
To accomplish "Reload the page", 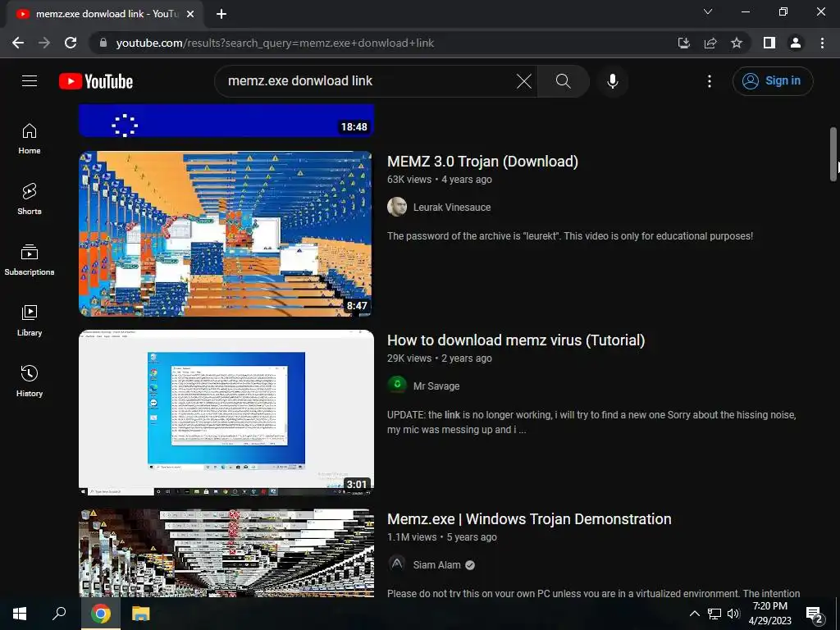I will 71,43.
